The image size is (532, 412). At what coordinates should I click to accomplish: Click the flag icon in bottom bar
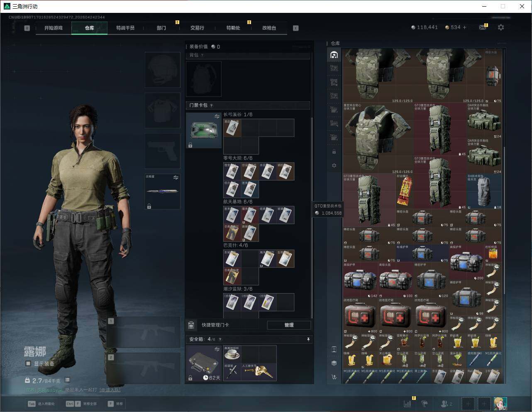pyautogui.click(x=425, y=403)
